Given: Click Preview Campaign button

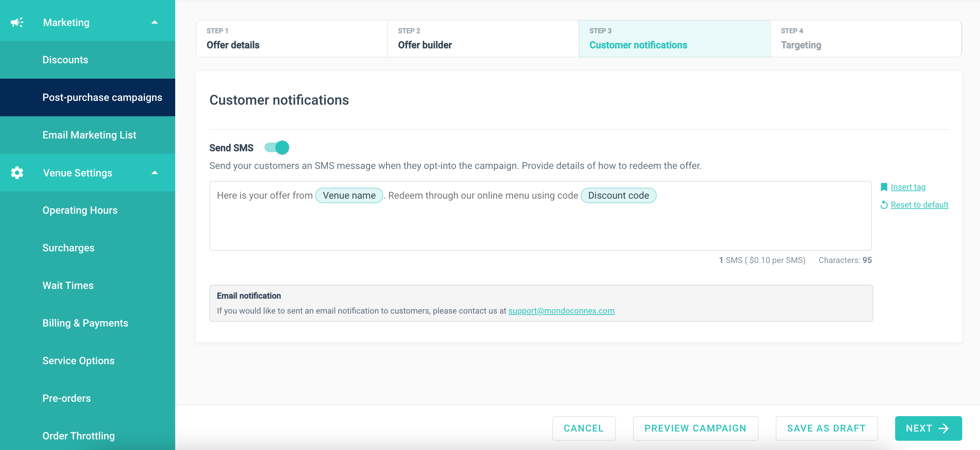Looking at the screenshot, I should (x=695, y=428).
